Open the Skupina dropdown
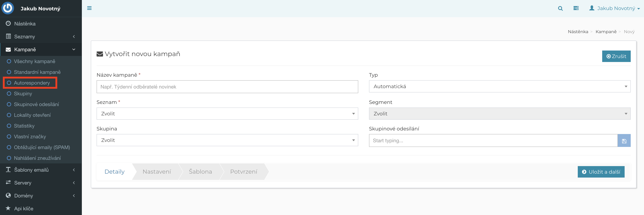The width and height of the screenshot is (644, 215). pos(227,140)
